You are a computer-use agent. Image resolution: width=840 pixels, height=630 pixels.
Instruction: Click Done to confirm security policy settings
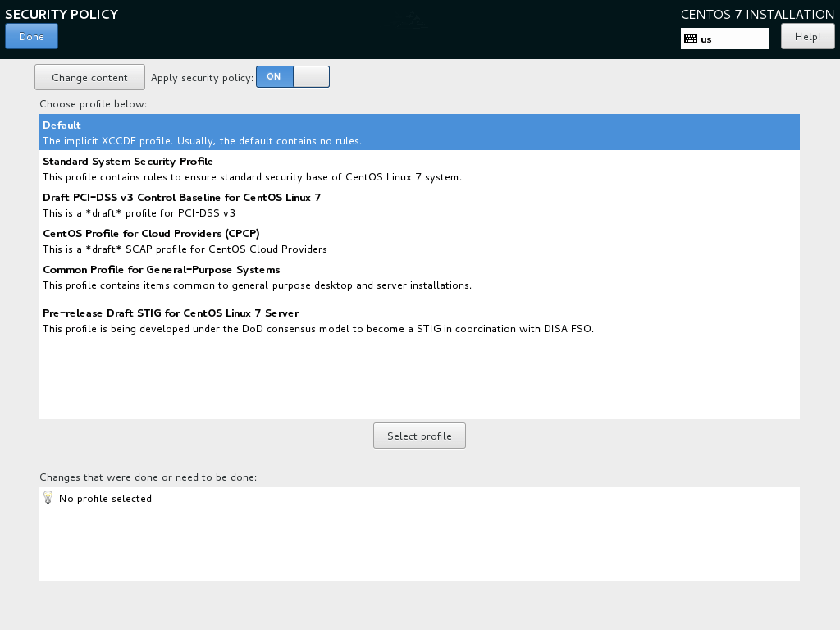point(31,36)
